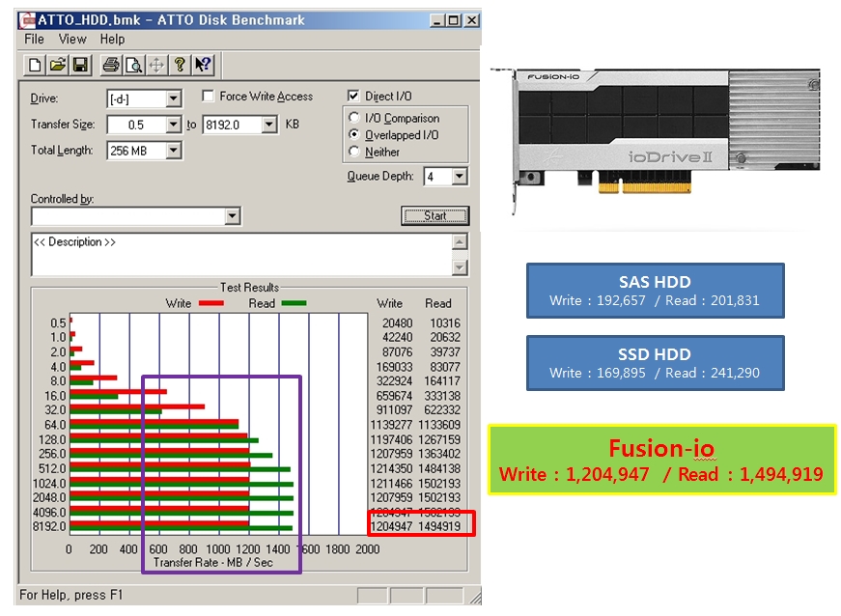Minimize the ATTO Disk Benchmark window

[437, 20]
